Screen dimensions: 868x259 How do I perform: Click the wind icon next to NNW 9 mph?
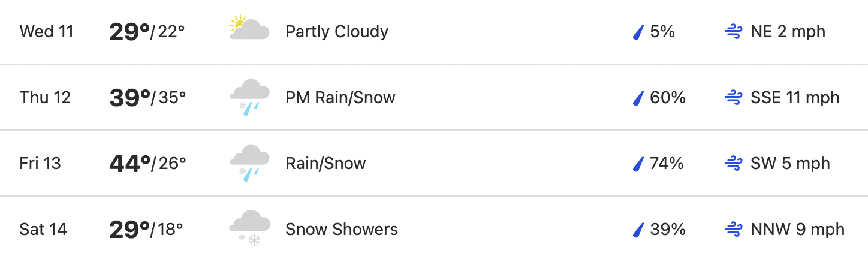[734, 230]
